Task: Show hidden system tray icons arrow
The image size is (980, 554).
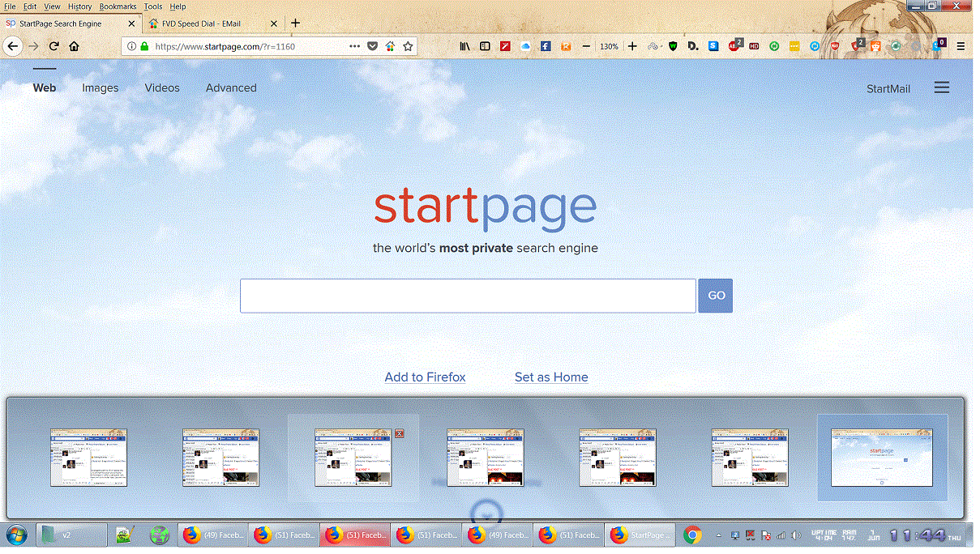Action: [x=718, y=535]
